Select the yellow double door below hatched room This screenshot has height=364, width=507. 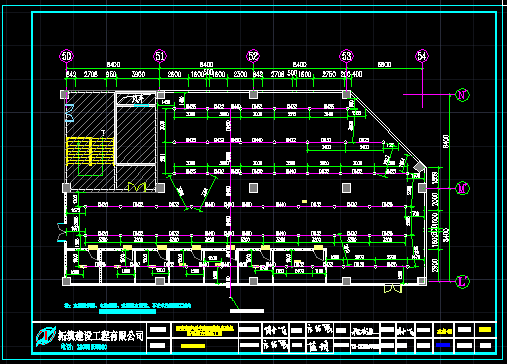coord(137,187)
